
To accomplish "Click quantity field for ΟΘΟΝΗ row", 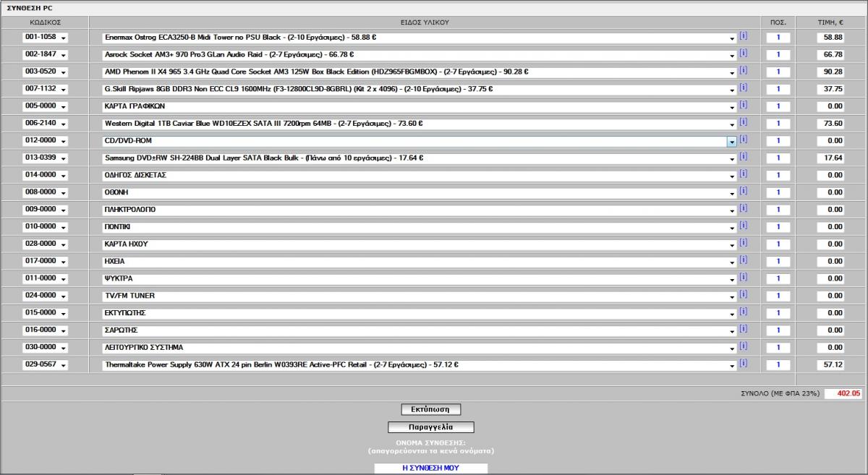I will pyautogui.click(x=778, y=192).
